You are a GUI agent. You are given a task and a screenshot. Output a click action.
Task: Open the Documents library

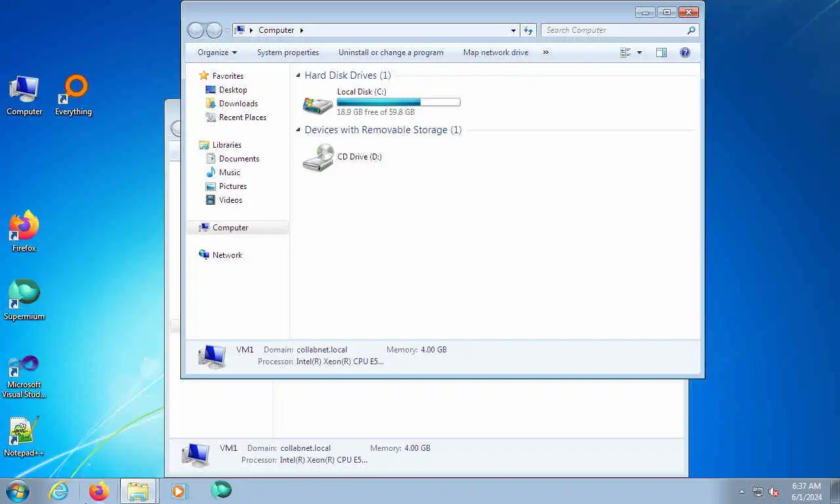tap(239, 159)
